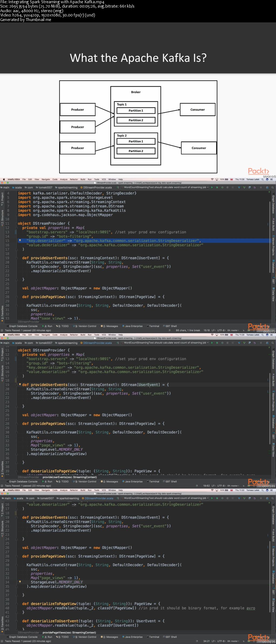Open Terminal tool button in 11:28 frame
This screenshot has height=644, width=276.
tap(153, 326)
